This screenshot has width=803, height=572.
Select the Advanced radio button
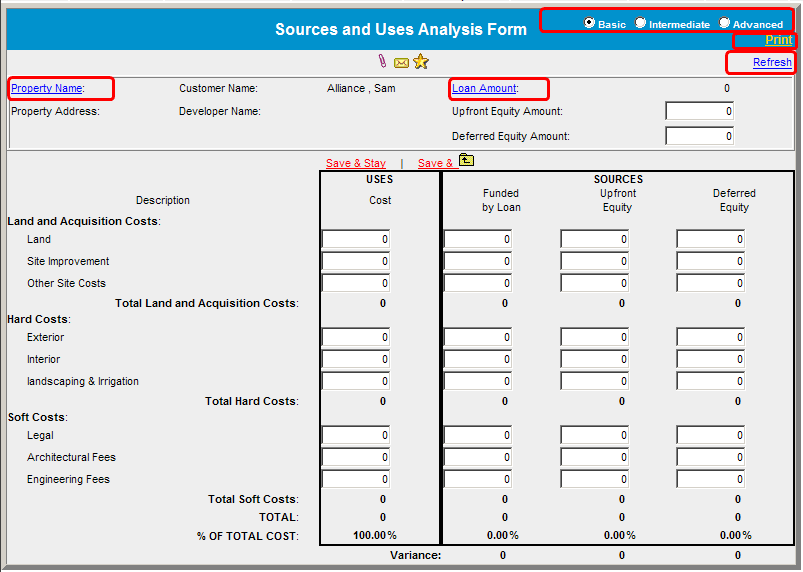[724, 23]
